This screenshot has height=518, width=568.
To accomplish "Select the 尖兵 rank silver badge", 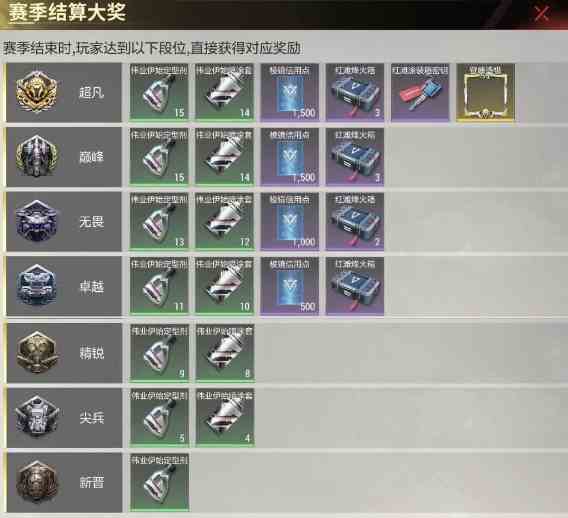I will pyautogui.click(x=36, y=417).
